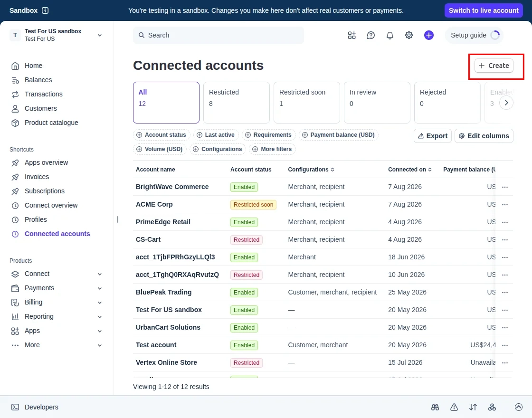The height and width of the screenshot is (418, 532).
Task: Click Switch to live account
Action: point(484,10)
